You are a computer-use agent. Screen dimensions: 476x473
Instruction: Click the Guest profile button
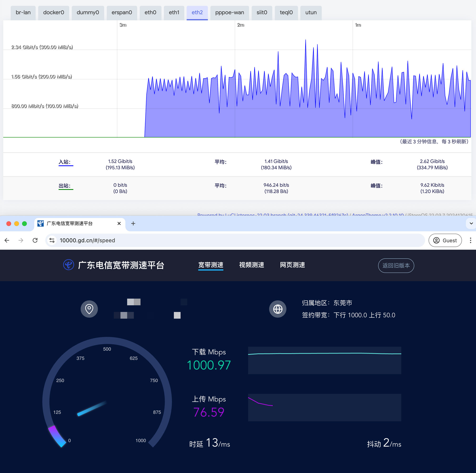click(445, 240)
